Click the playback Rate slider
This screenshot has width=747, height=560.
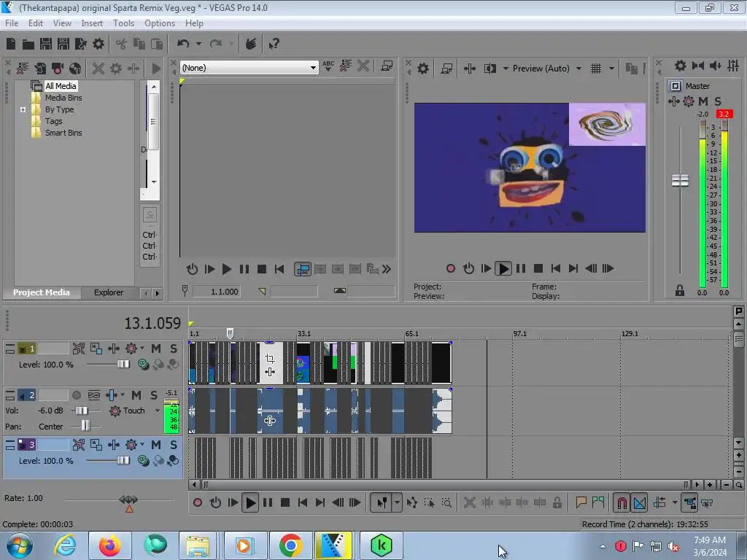pos(128,499)
